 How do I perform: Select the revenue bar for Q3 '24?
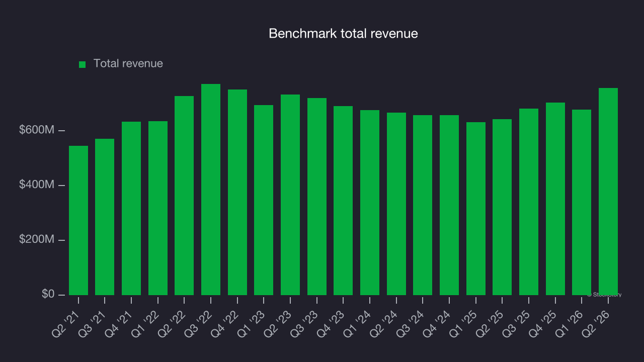(x=423, y=205)
